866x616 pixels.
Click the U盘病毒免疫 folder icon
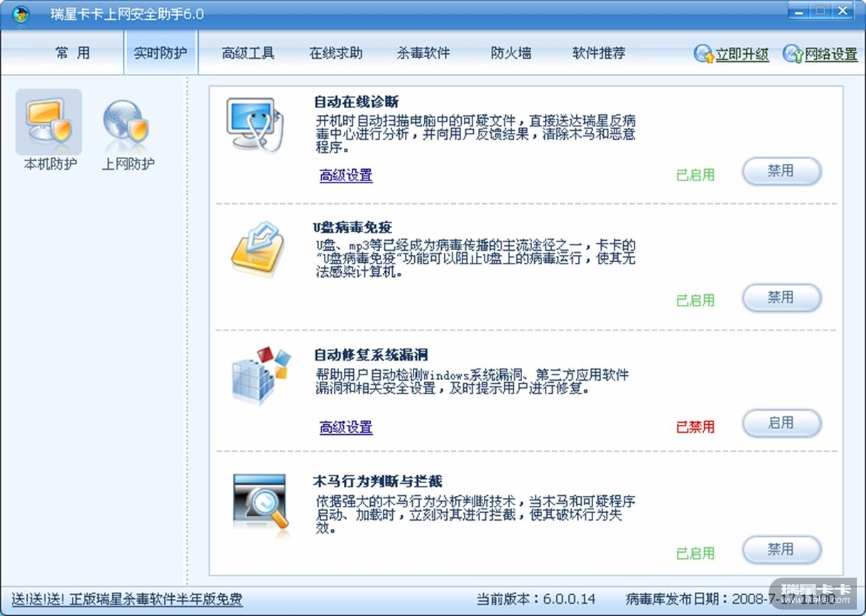[x=257, y=250]
